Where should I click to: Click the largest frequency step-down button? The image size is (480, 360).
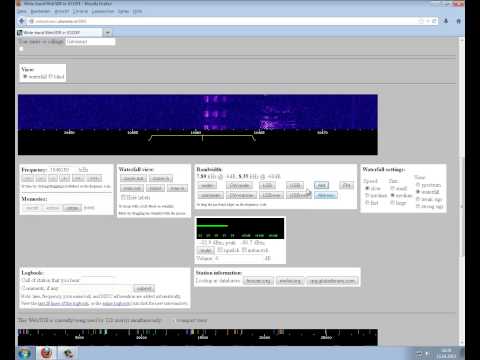27,178
